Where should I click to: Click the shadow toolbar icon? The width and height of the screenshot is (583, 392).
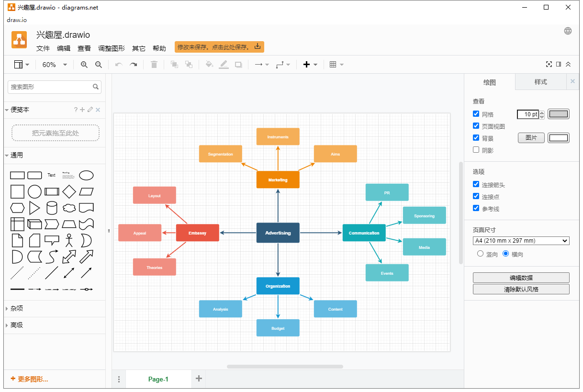point(238,65)
